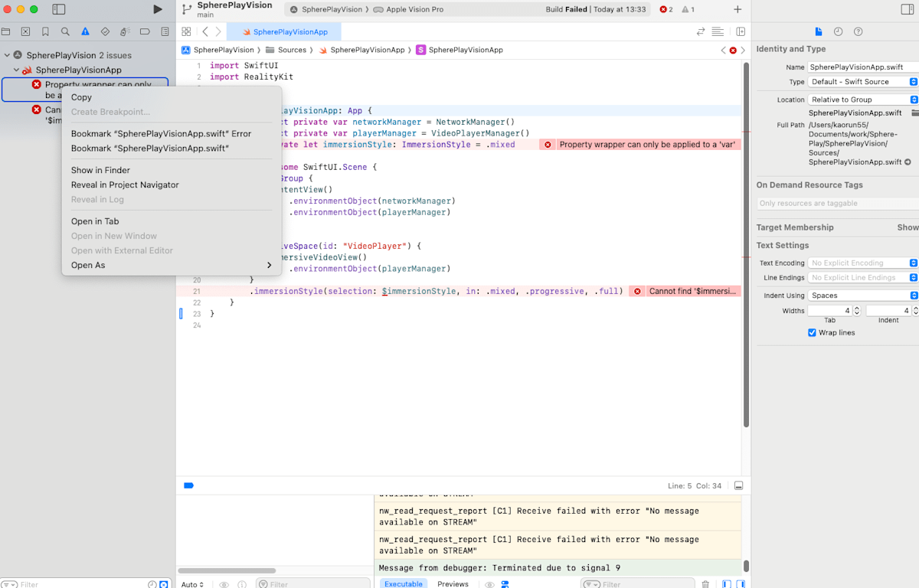Screen dimensions: 919x588
Task: Click the editor vertical scrollbar
Action: (x=746, y=245)
